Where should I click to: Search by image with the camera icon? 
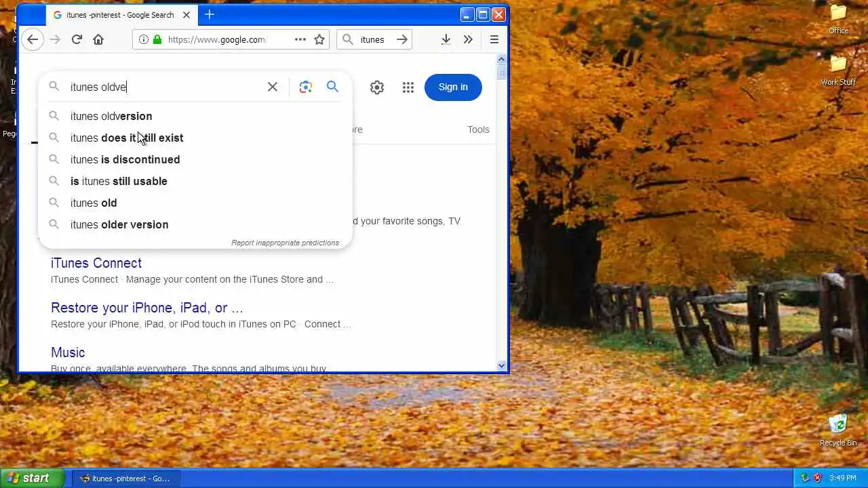tap(306, 87)
